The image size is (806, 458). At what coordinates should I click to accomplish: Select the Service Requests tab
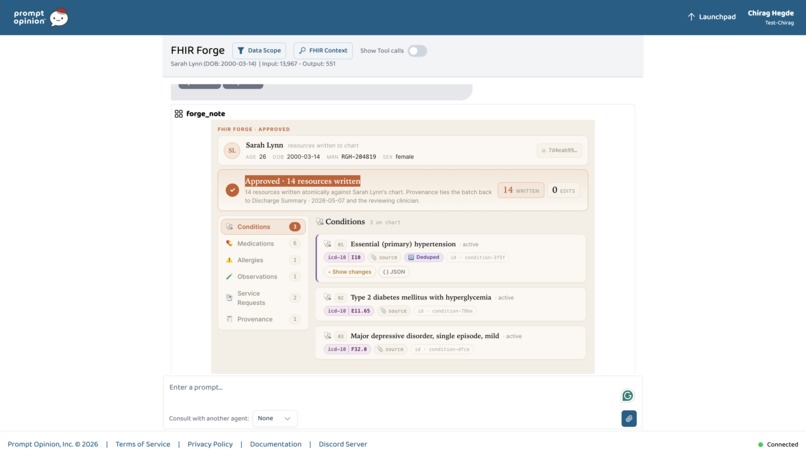click(263, 298)
